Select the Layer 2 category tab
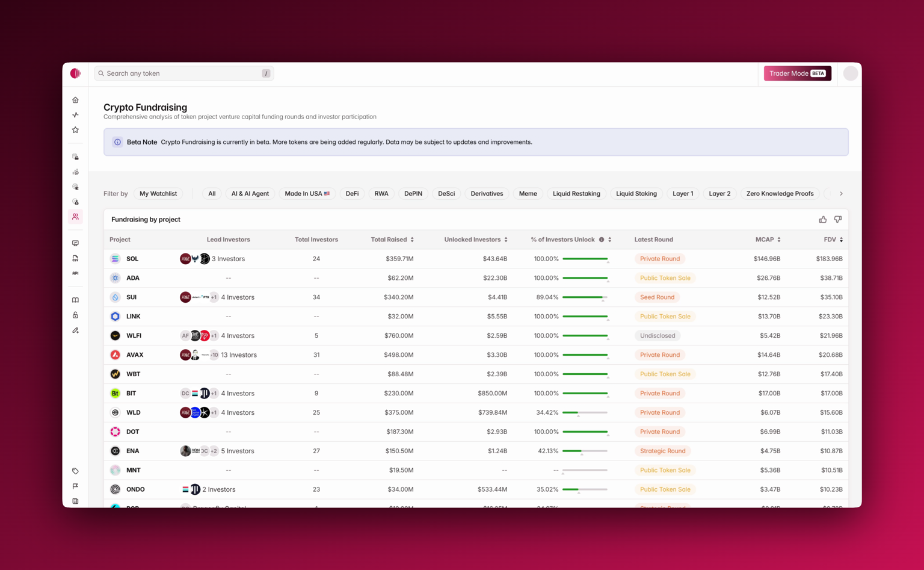924x570 pixels. coord(719,194)
